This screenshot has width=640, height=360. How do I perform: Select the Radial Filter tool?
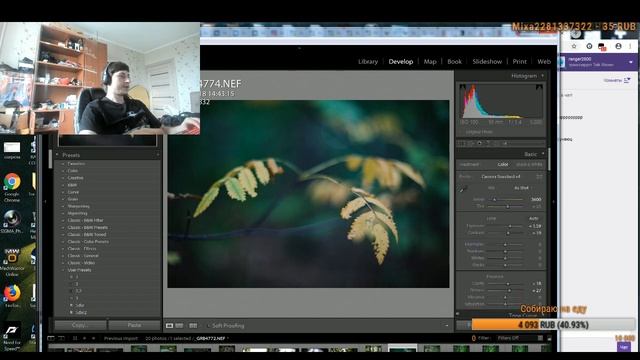[496, 143]
